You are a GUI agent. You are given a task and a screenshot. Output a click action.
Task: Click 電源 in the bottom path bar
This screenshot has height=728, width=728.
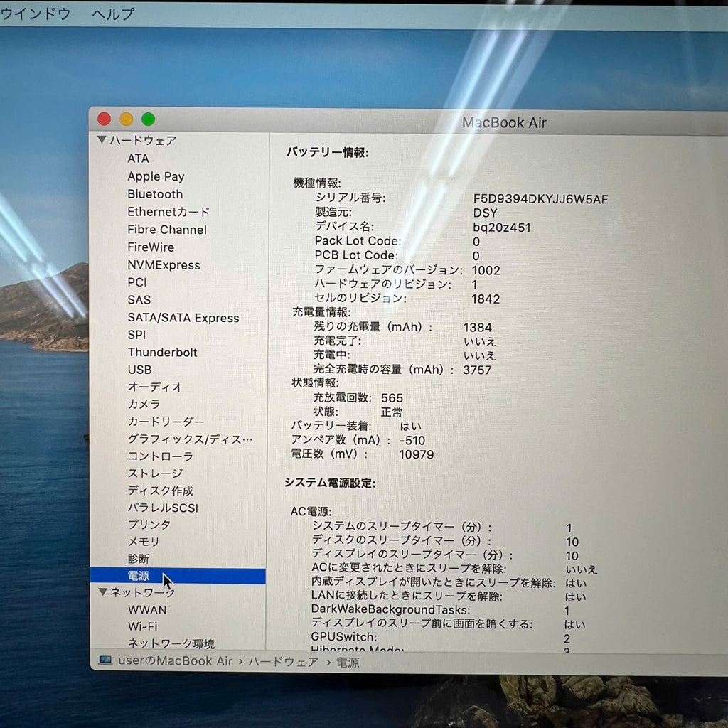[348, 663]
